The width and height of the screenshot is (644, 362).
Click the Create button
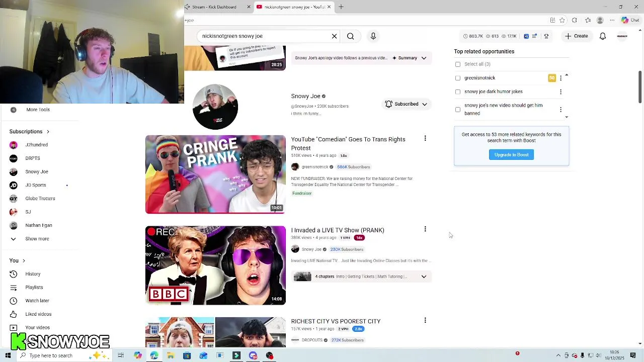click(576, 36)
